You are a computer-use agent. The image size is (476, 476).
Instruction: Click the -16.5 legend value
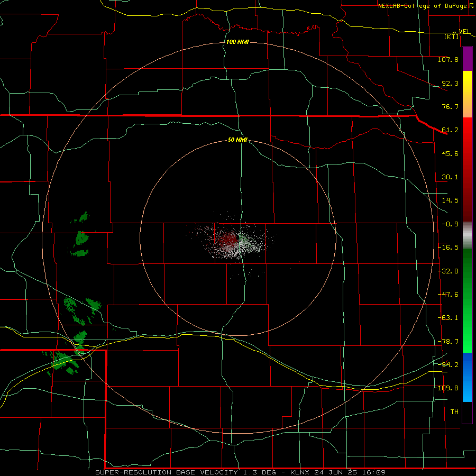tap(448, 248)
